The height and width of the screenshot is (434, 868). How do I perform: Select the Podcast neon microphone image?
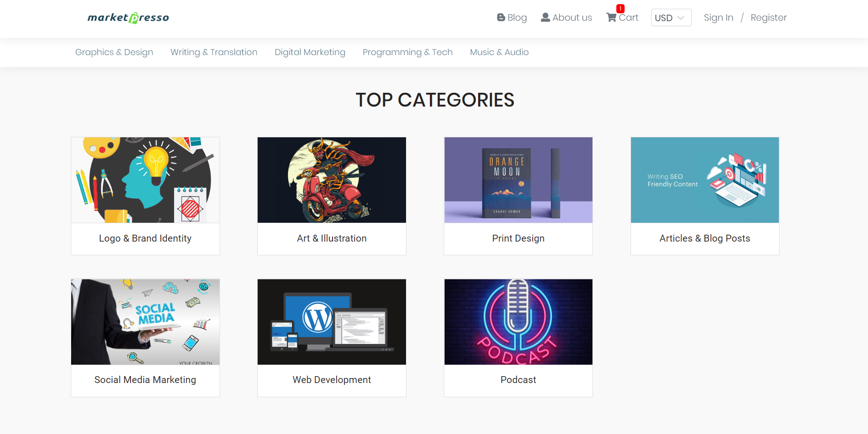519,322
